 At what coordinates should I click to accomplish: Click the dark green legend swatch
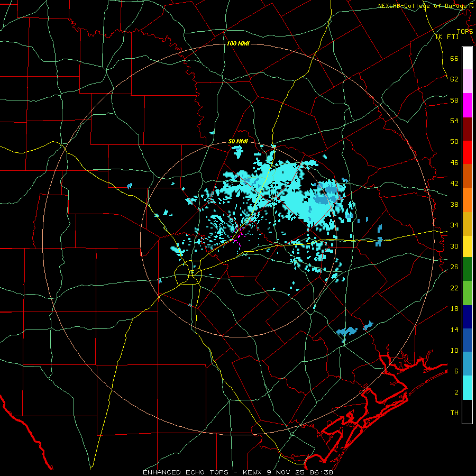click(x=467, y=269)
